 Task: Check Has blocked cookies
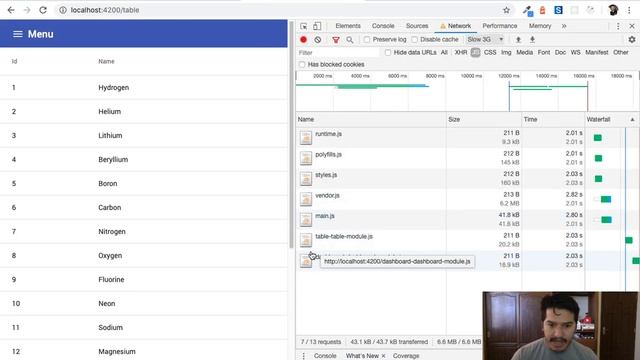(x=302, y=64)
